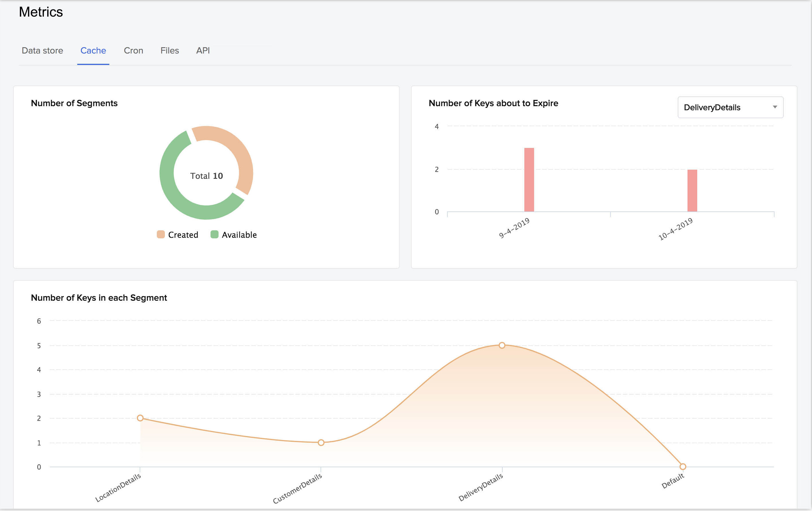Screen dimensions: 812x511
Task: Toggle the Created legend entry
Action: (x=183, y=235)
